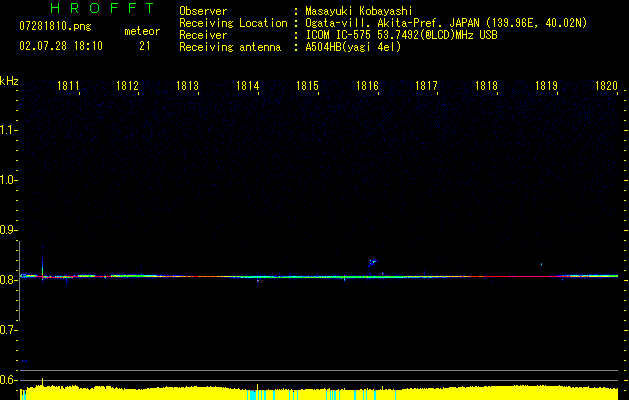This screenshot has height=400, width=629.
Task: Click the 1820 time axis label
Action: [606, 86]
